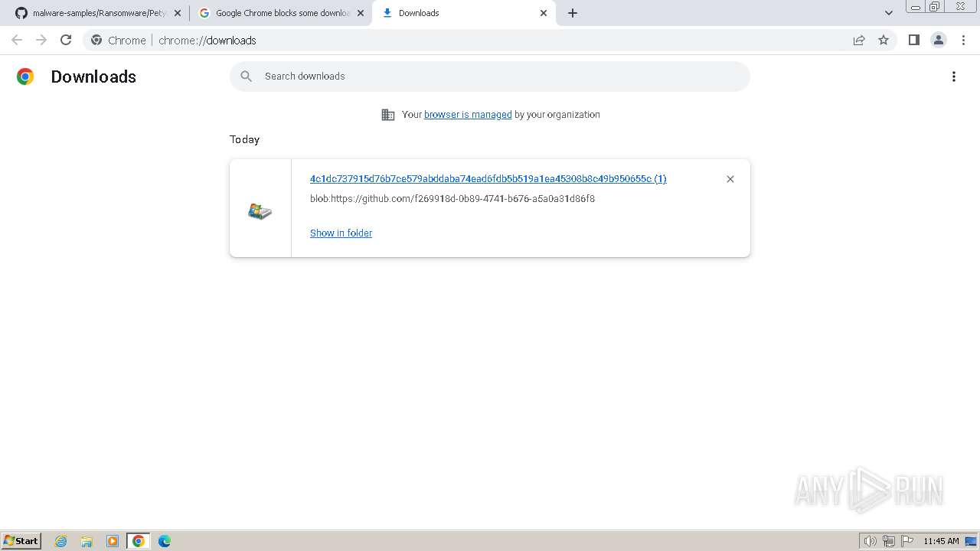Click the show desktop tray icon
The height and width of the screenshot is (551, 980).
[x=971, y=541]
